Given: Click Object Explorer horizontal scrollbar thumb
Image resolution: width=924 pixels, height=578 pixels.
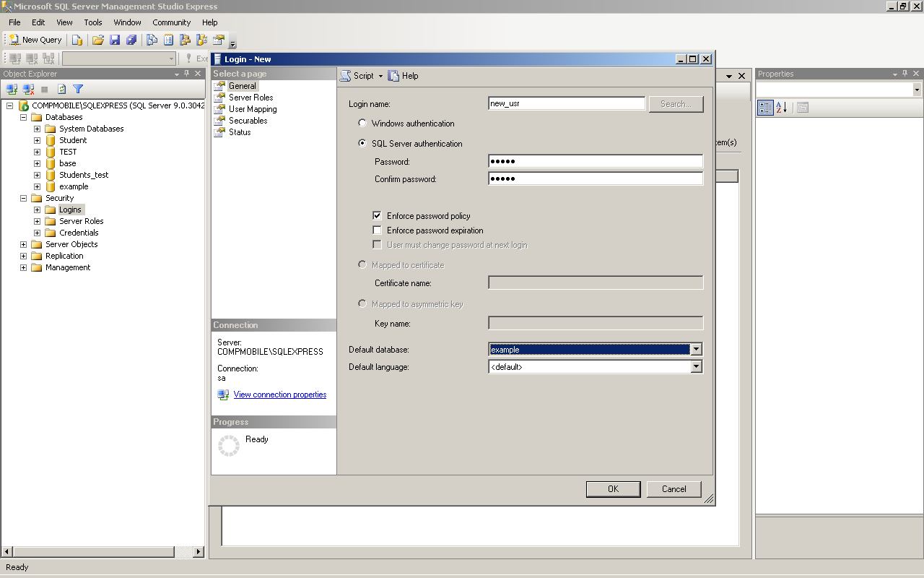Looking at the screenshot, I should tap(94, 552).
